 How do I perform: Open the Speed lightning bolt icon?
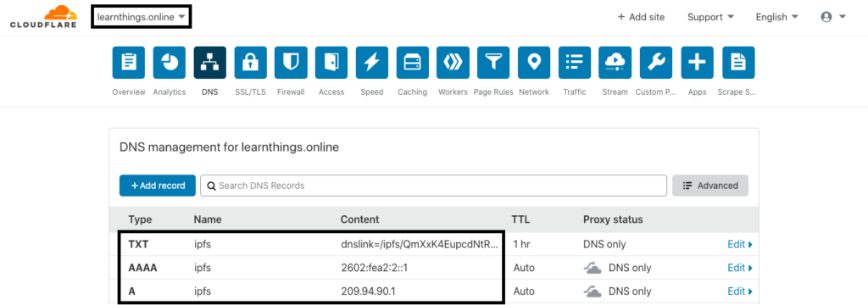coord(372,63)
